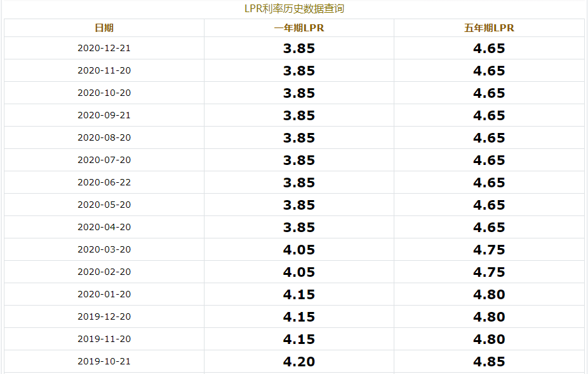The height and width of the screenshot is (374, 588).
Task: Click the 2020-04-20 date cell
Action: tap(104, 227)
